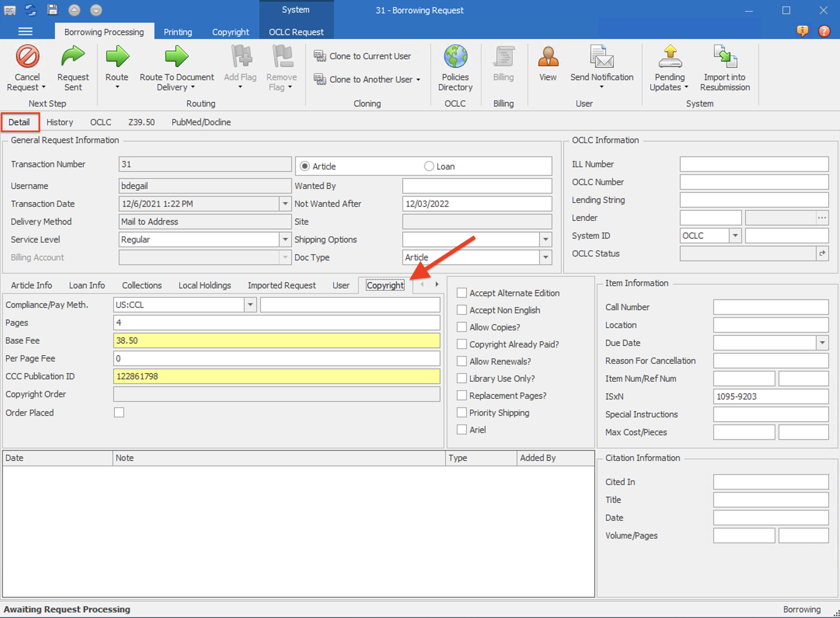Screen dimensions: 840x618
Task: Enable the Accept Alternate Edition checkbox
Action: pos(461,293)
